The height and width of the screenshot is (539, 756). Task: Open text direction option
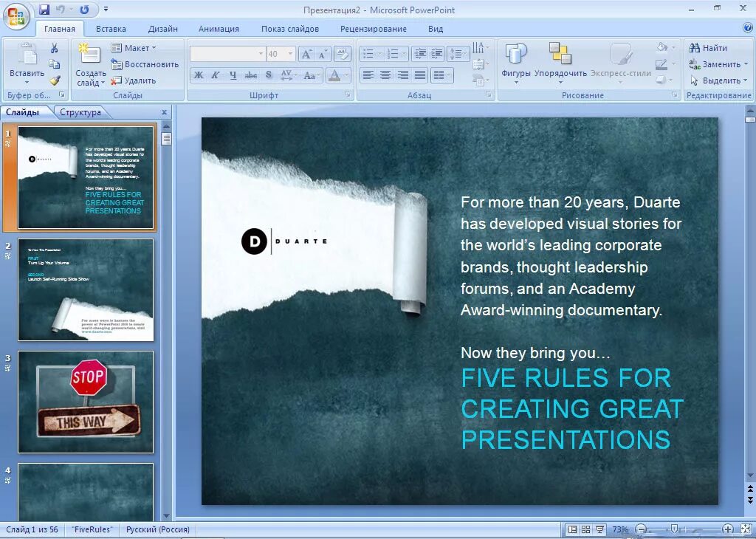(480, 48)
